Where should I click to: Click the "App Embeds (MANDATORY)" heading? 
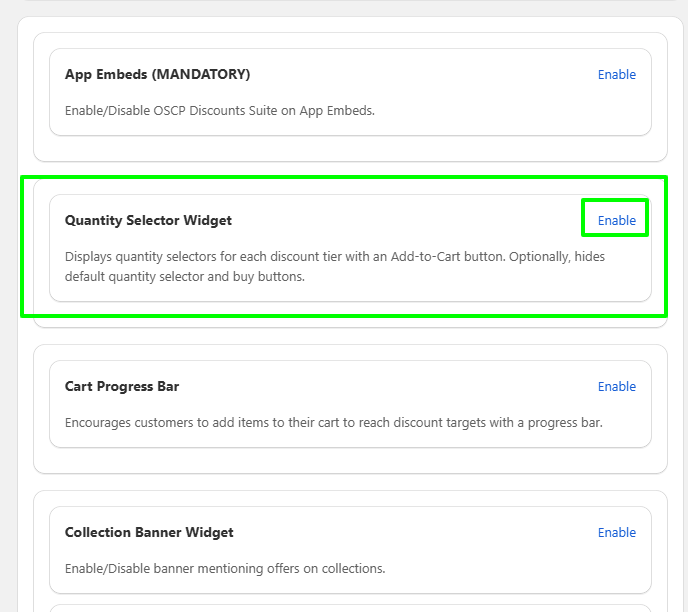(157, 75)
